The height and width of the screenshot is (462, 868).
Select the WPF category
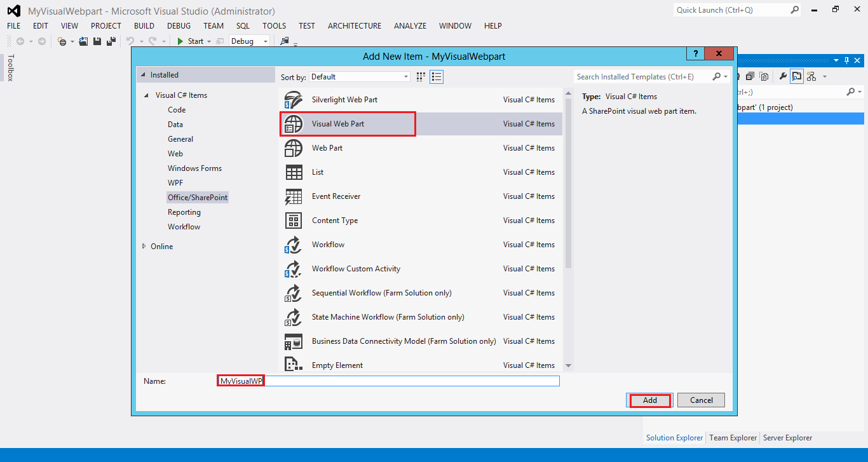[175, 183]
